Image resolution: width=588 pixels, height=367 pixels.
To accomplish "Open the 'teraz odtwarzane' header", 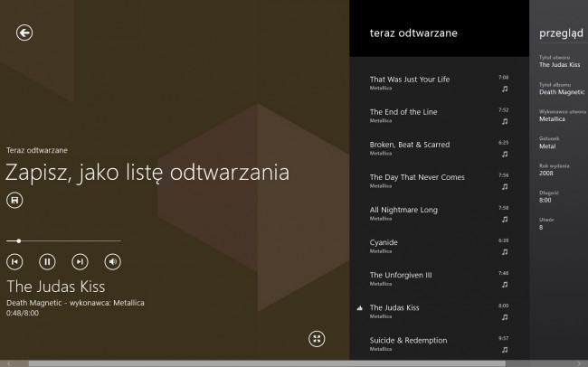I will 413,33.
